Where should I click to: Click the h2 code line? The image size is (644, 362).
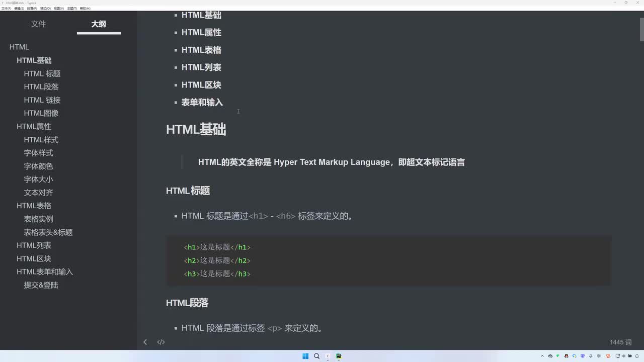217,260
